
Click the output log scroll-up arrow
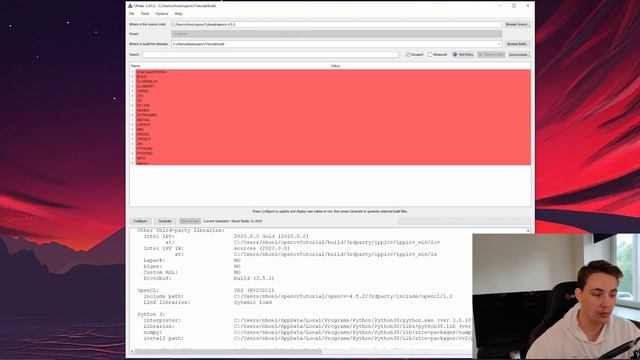[x=528, y=231]
